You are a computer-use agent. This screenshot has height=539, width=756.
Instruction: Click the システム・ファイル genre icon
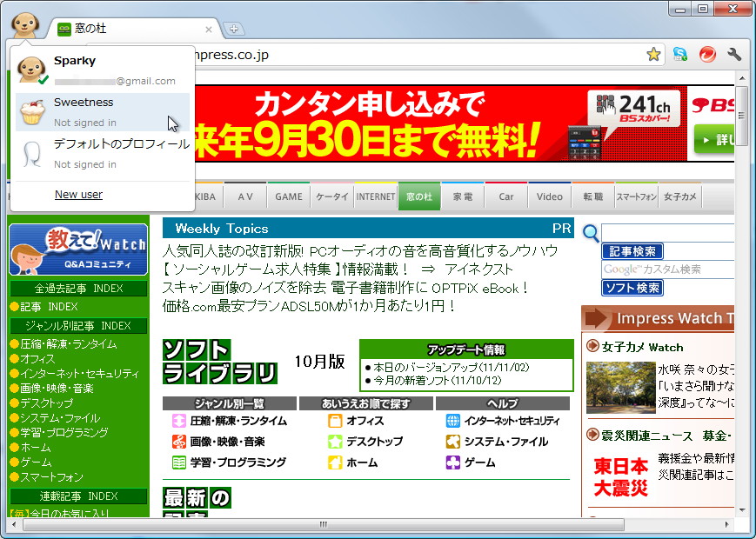pos(455,441)
